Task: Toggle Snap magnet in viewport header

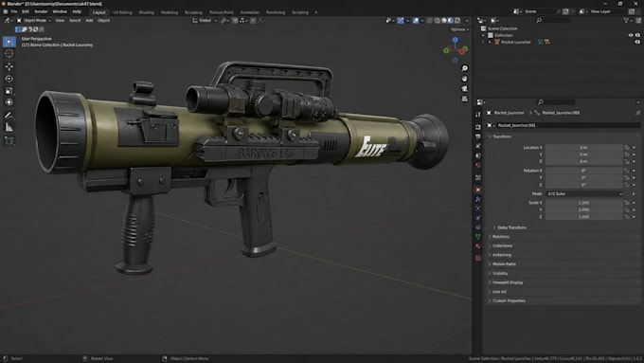Action: point(235,21)
